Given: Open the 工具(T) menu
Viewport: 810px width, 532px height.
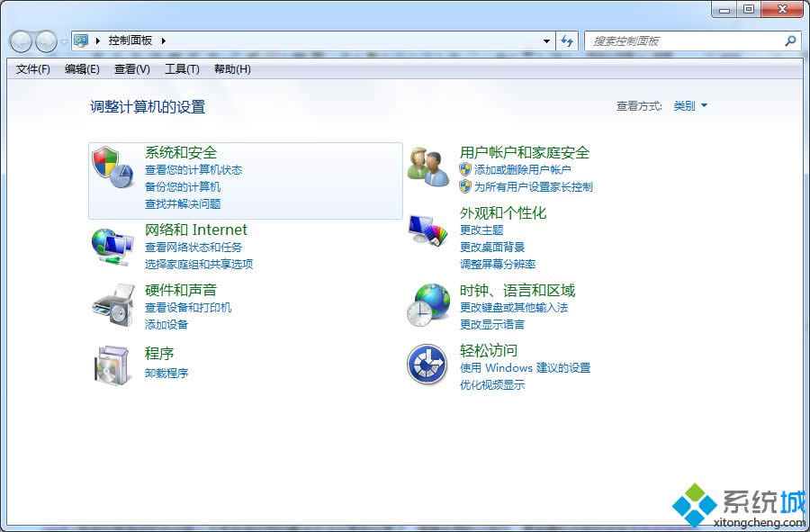Looking at the screenshot, I should 182,69.
